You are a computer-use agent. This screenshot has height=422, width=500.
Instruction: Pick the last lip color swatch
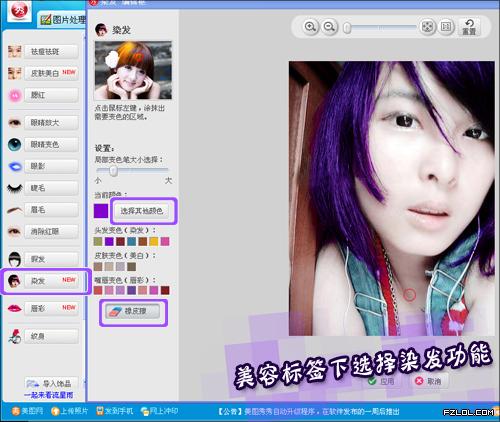(x=165, y=290)
